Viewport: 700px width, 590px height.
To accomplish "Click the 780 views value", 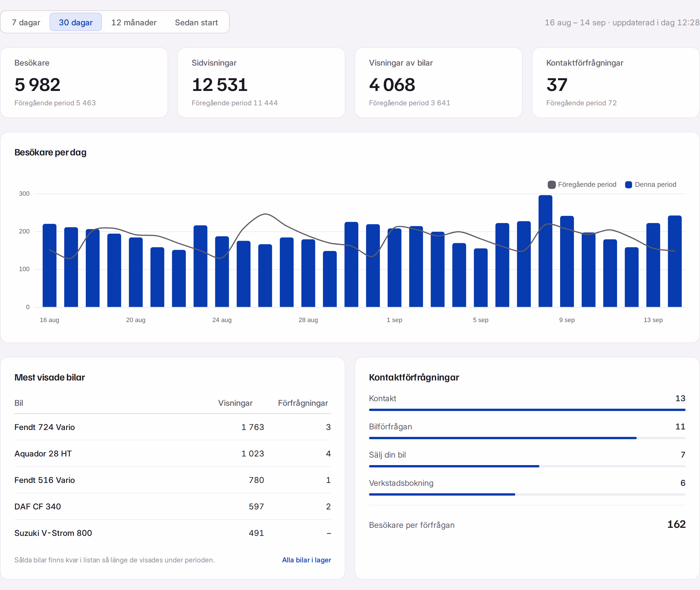I will point(256,480).
